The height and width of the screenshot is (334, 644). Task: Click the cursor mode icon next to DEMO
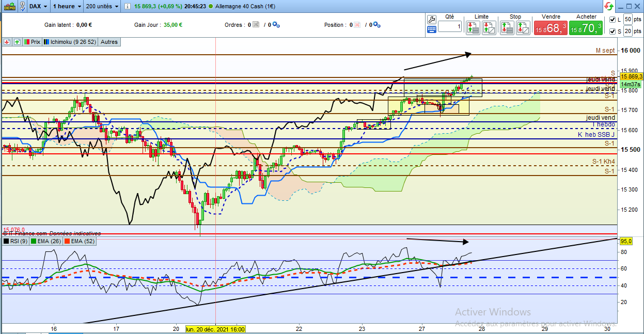tap(23, 6)
